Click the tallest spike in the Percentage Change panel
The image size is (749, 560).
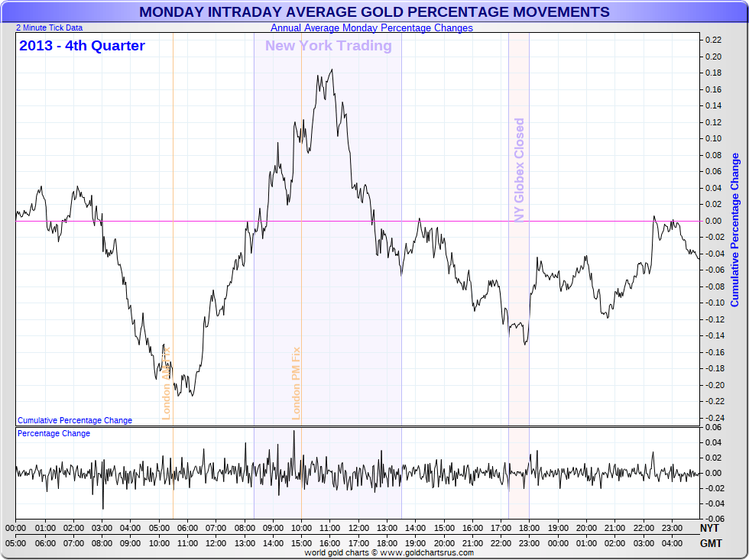(x=293, y=431)
